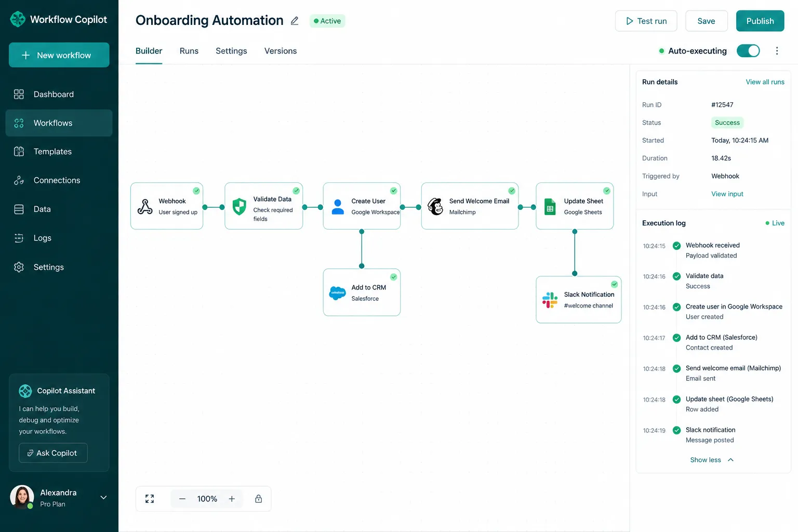Image resolution: width=798 pixels, height=532 pixels.
Task: Open Logs in the sidebar
Action: tap(59, 238)
